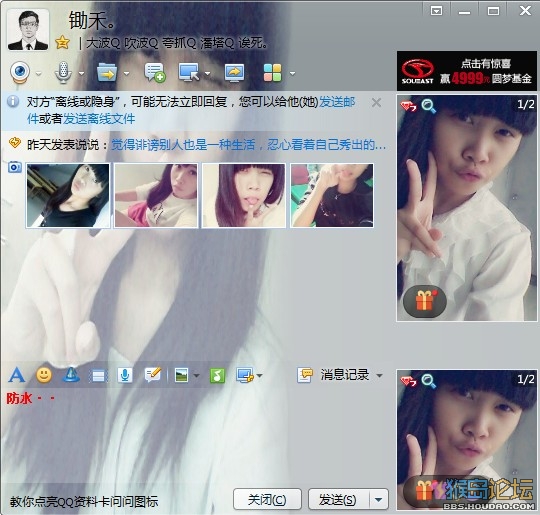Open font settings with the A icon

[x=17, y=375]
